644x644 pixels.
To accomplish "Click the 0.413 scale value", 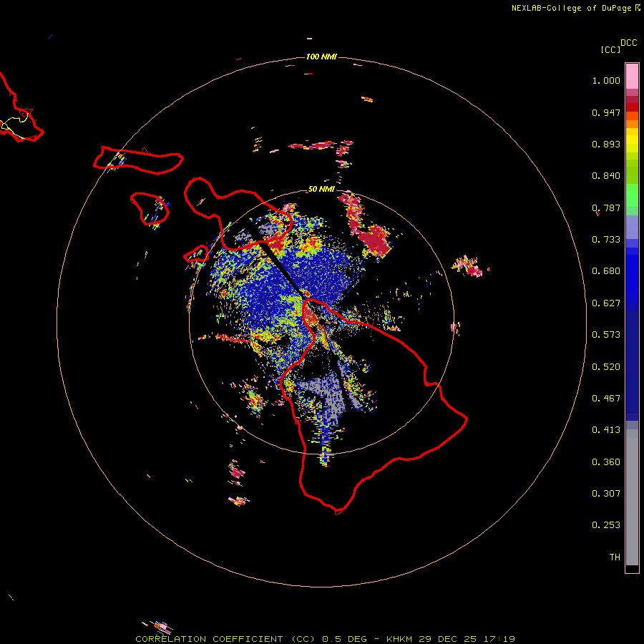I will [x=606, y=430].
